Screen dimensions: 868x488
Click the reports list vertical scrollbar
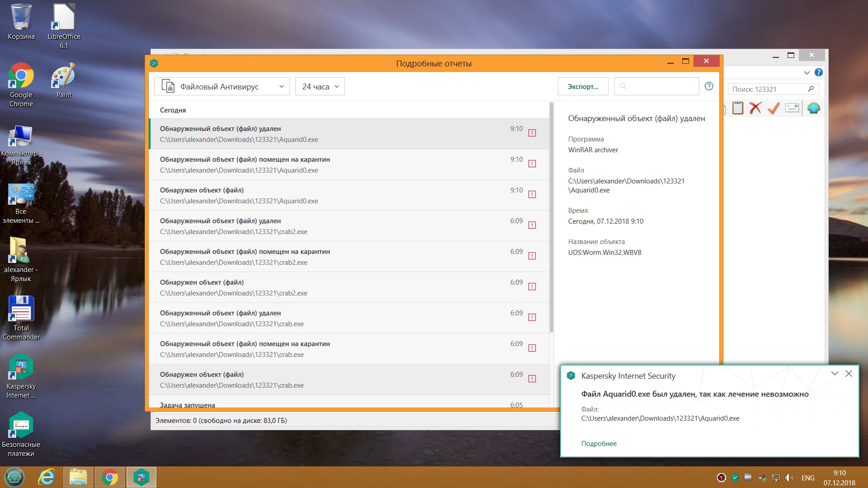(551, 217)
